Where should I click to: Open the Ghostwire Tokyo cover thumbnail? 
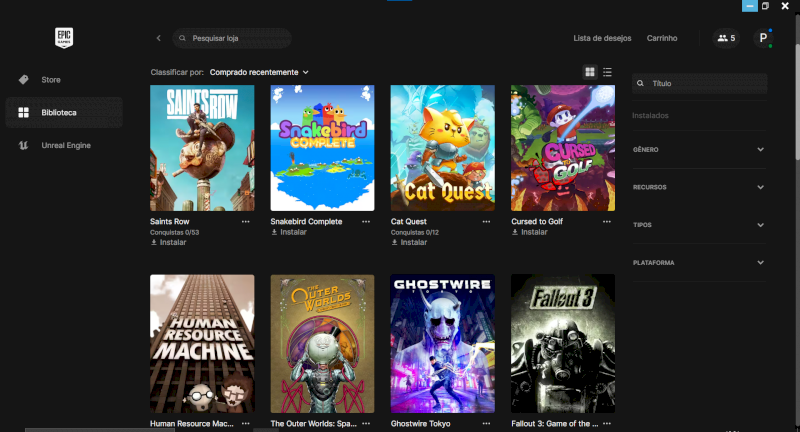[x=442, y=344]
